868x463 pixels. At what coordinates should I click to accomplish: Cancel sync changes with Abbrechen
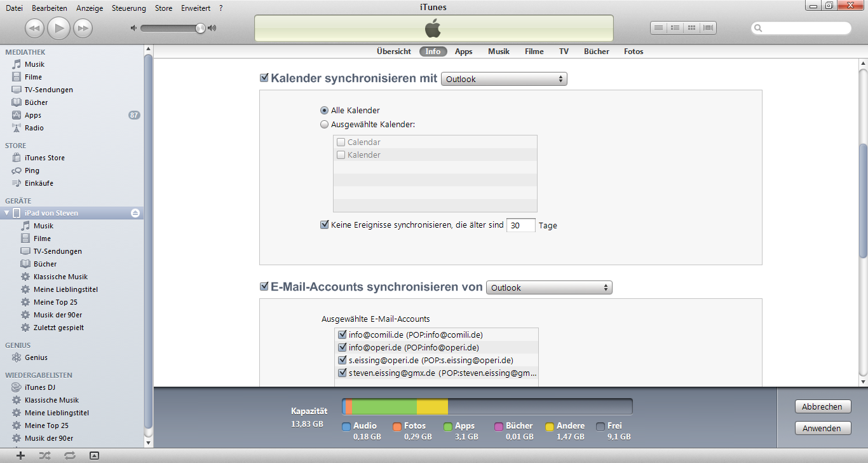(x=822, y=406)
